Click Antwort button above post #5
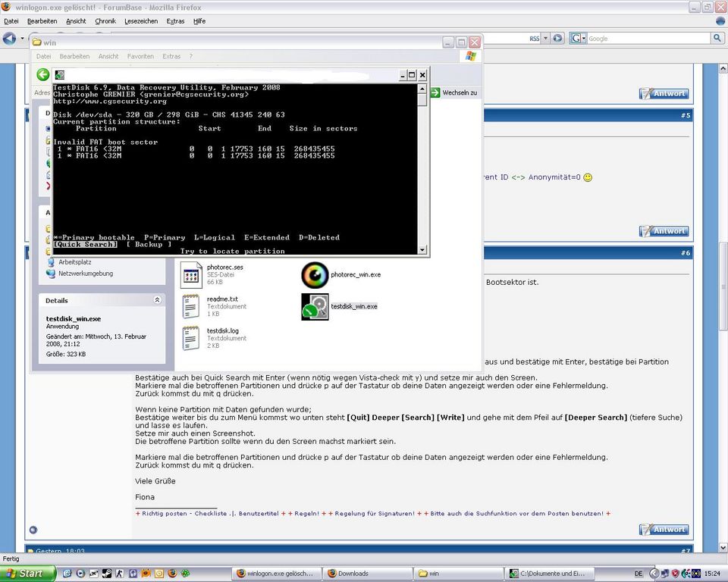 click(x=664, y=93)
